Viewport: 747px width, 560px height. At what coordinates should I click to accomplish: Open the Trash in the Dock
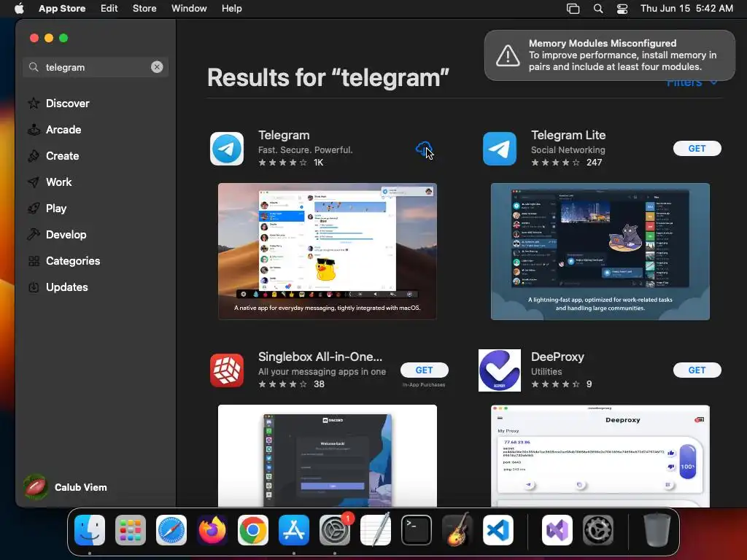pyautogui.click(x=657, y=530)
